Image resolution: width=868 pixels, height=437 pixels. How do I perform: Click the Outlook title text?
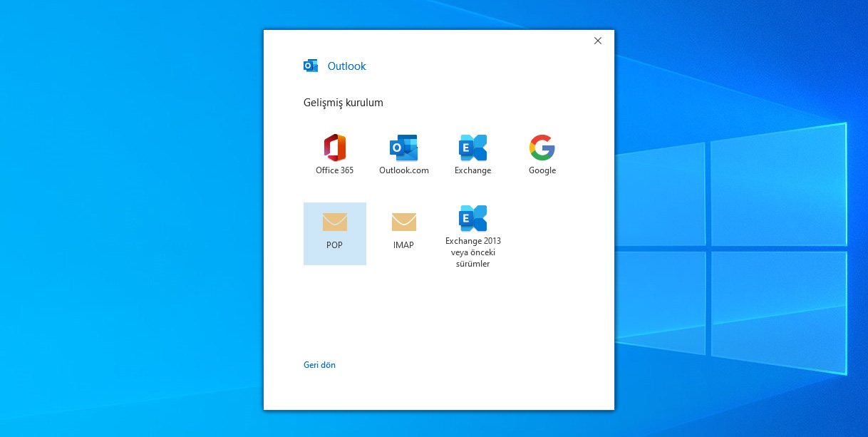point(347,66)
